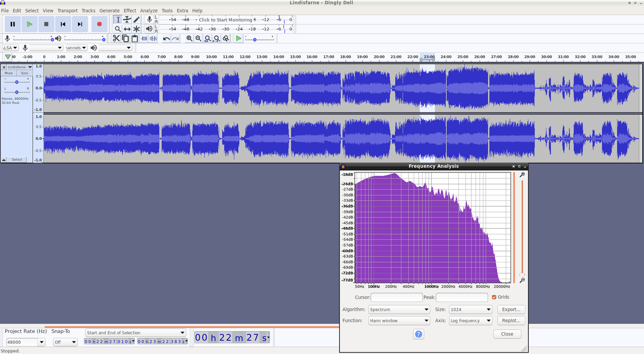
Task: Click the Replot... button
Action: (511, 320)
